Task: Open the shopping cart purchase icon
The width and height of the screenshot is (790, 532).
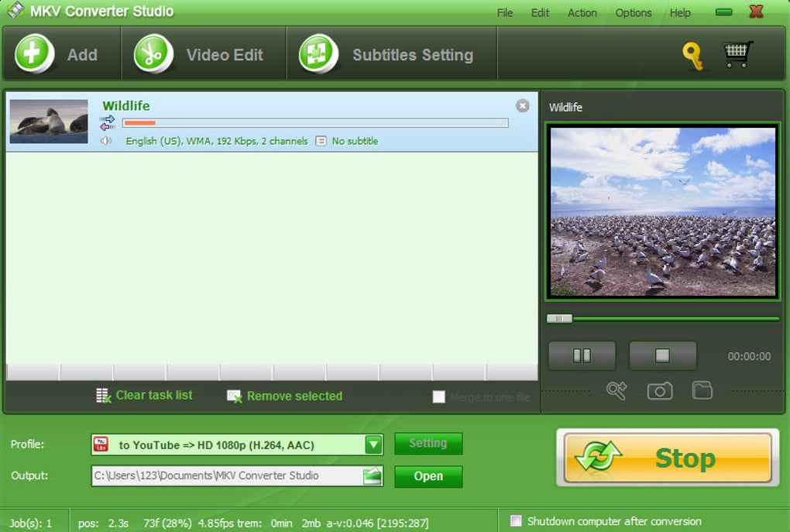Action: [738, 54]
